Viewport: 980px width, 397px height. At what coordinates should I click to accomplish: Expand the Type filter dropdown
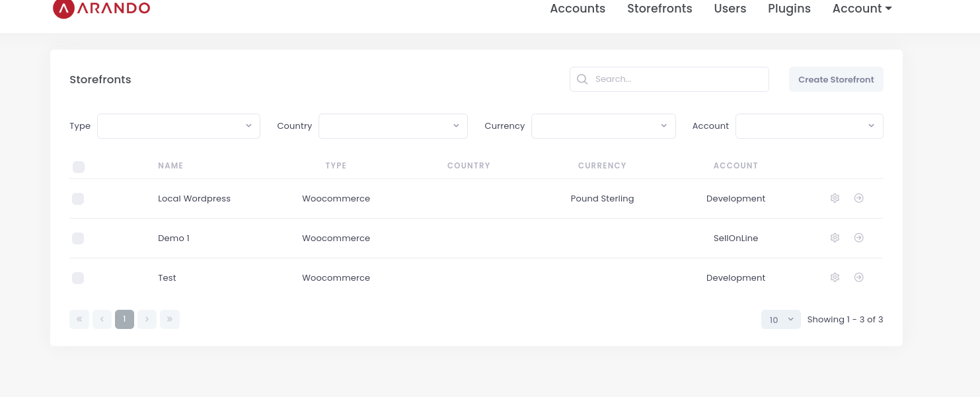tap(178, 126)
